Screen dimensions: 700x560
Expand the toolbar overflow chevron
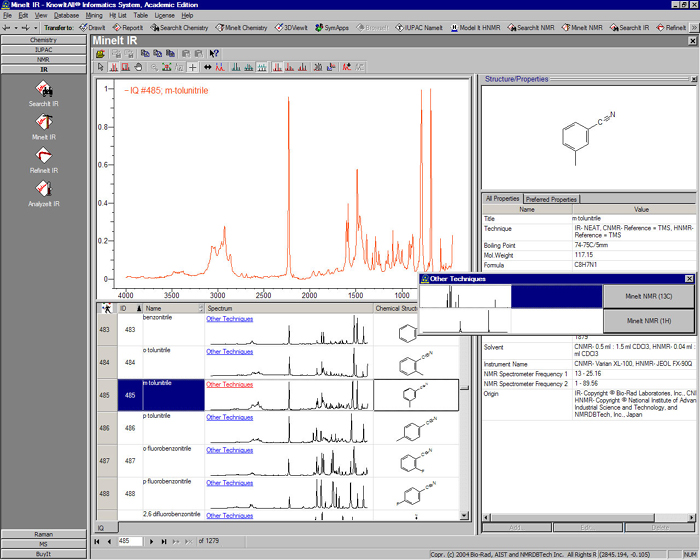coord(694,28)
